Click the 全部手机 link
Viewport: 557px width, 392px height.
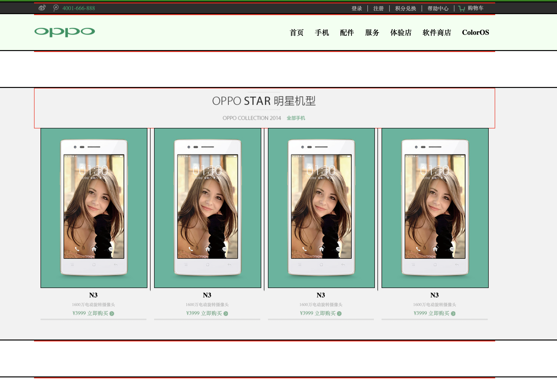[x=296, y=118]
